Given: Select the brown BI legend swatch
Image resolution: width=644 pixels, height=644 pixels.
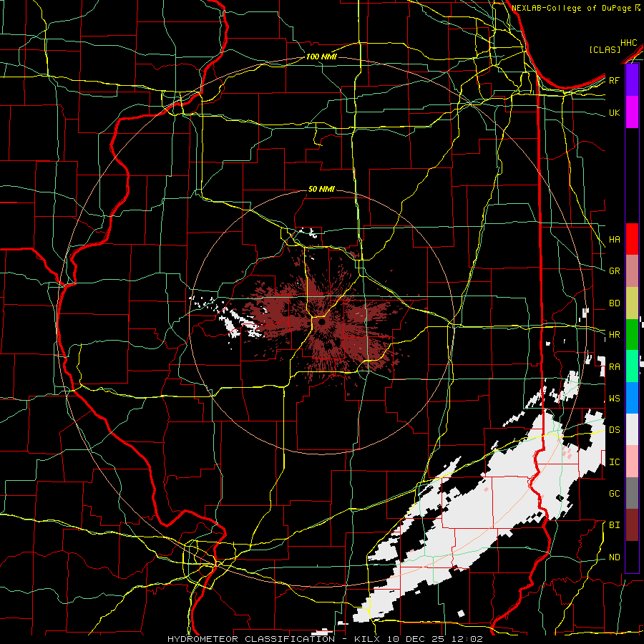Looking at the screenshot, I should (632, 525).
